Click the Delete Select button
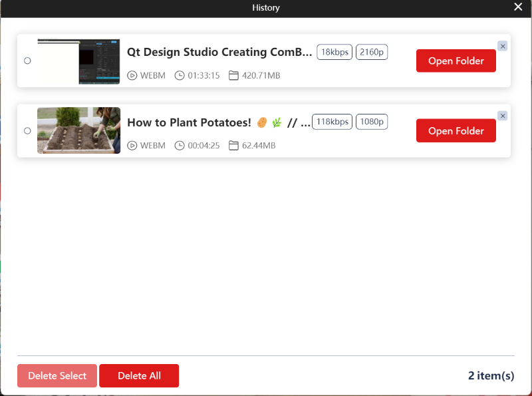The width and height of the screenshot is (532, 396). click(57, 375)
